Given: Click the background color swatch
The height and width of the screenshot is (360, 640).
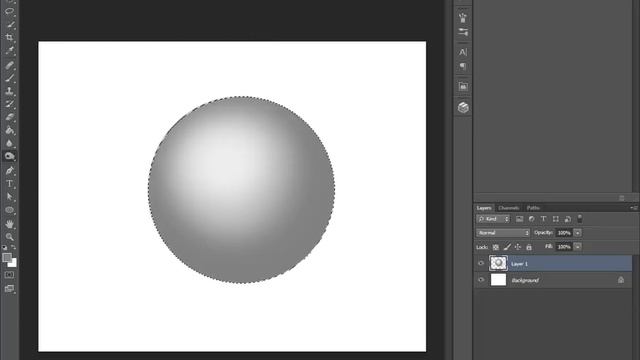Looking at the screenshot, I should tap(13, 264).
